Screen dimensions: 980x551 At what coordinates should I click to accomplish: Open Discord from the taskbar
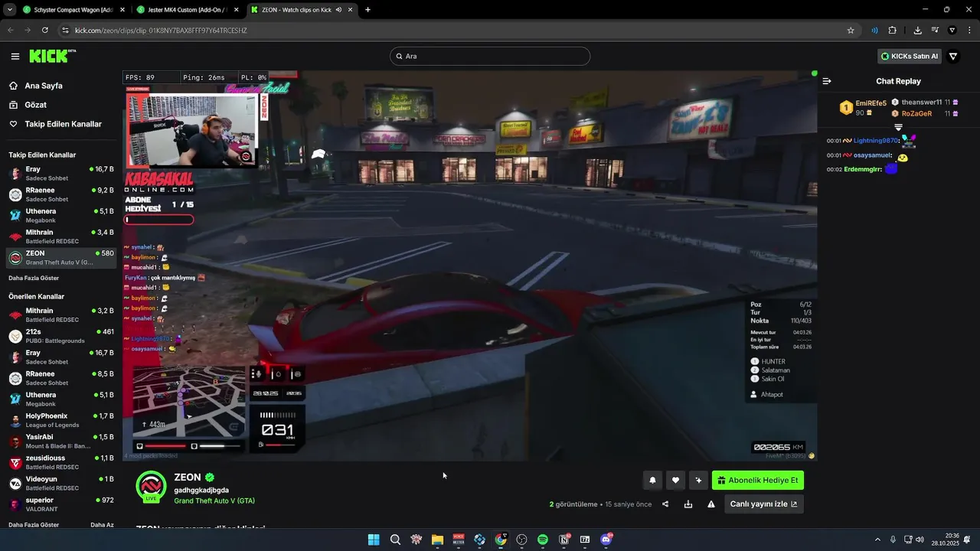pyautogui.click(x=606, y=540)
